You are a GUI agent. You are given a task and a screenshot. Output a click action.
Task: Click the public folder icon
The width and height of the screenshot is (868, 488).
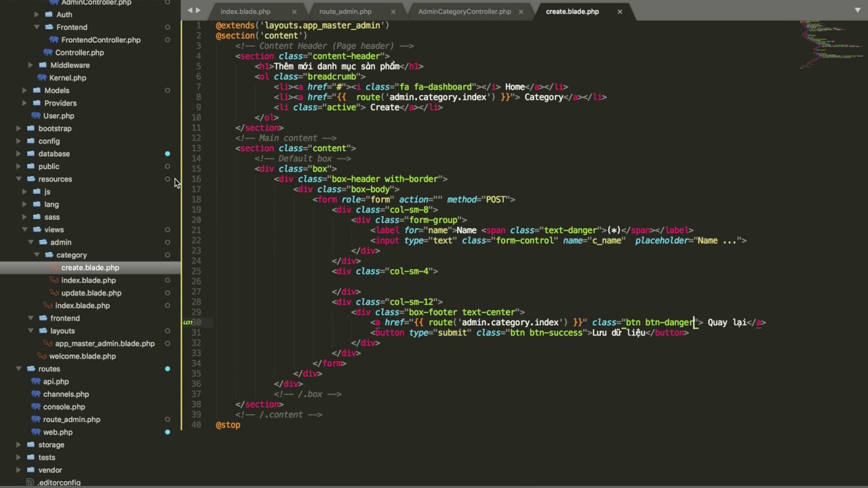[31, 166]
